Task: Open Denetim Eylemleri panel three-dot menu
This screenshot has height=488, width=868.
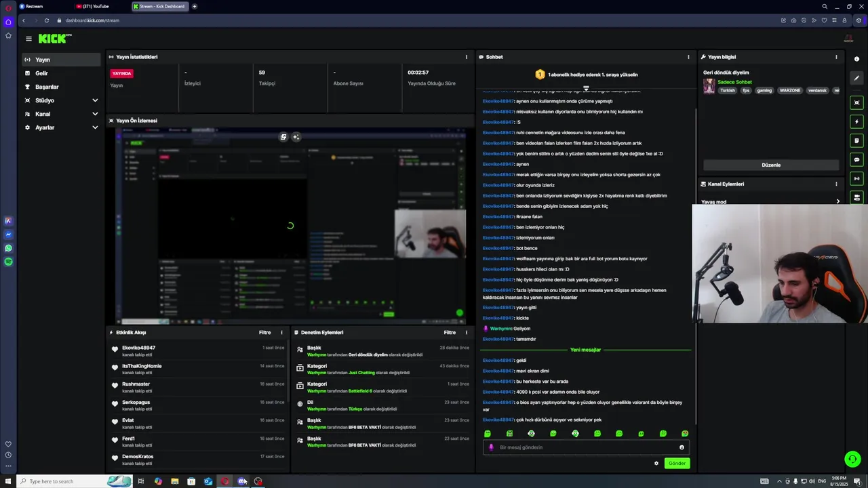Action: click(466, 333)
